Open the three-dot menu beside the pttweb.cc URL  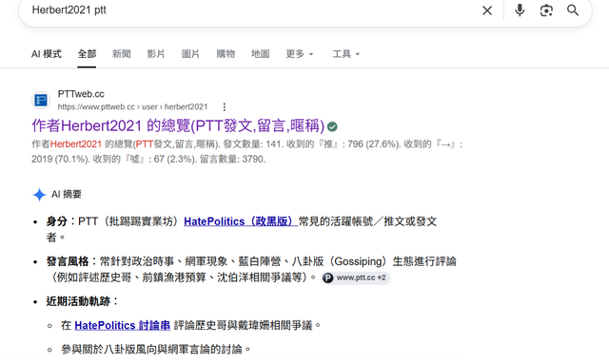(225, 106)
